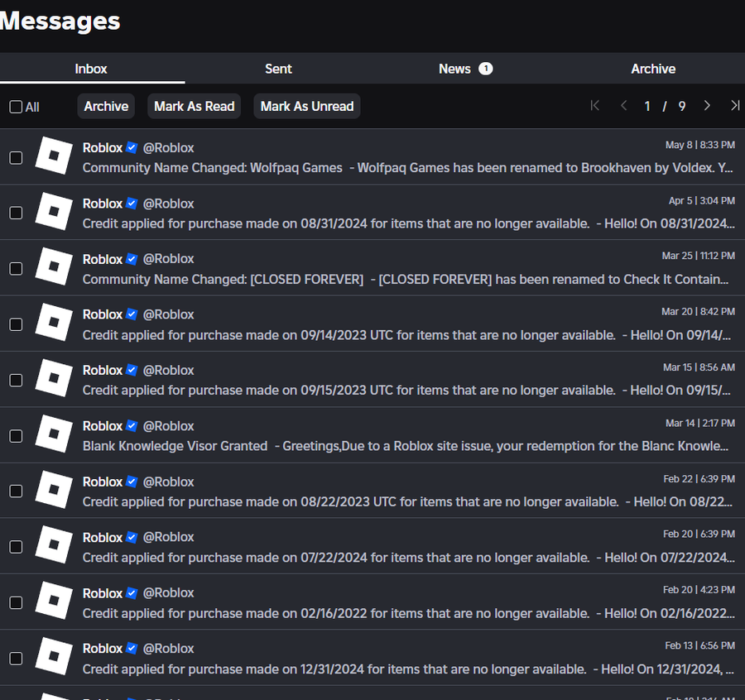Select the Blank Knowledge Visor message checkbox
This screenshot has height=700, width=745.
click(x=17, y=436)
